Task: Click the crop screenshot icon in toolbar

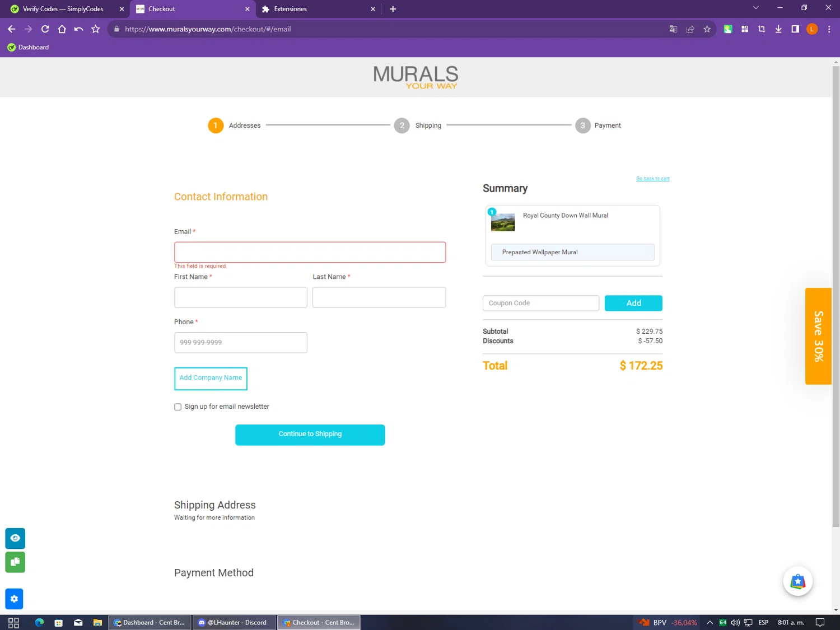Action: click(762, 29)
